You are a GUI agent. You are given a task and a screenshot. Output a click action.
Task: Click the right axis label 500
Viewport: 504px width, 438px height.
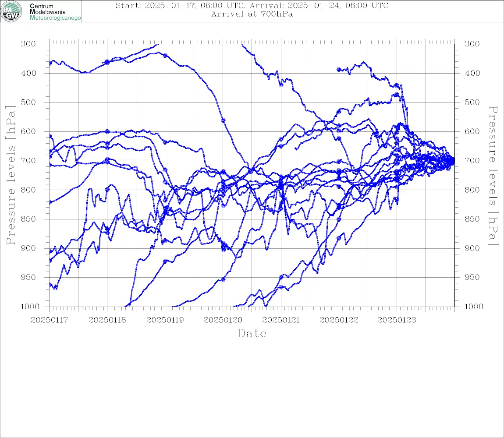point(472,102)
